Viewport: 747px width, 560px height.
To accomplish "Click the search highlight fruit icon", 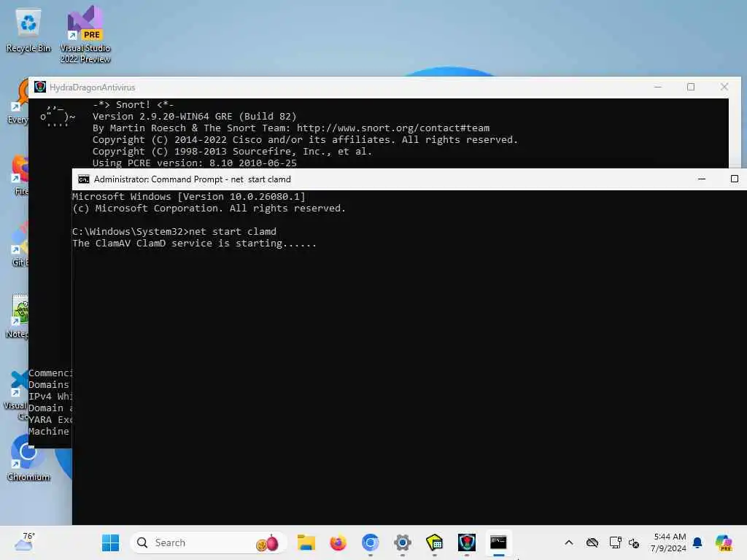I will coord(267,542).
